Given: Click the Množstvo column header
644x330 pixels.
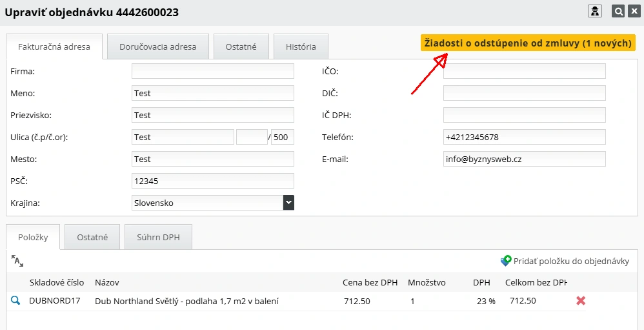Looking at the screenshot, I should (x=427, y=282).
